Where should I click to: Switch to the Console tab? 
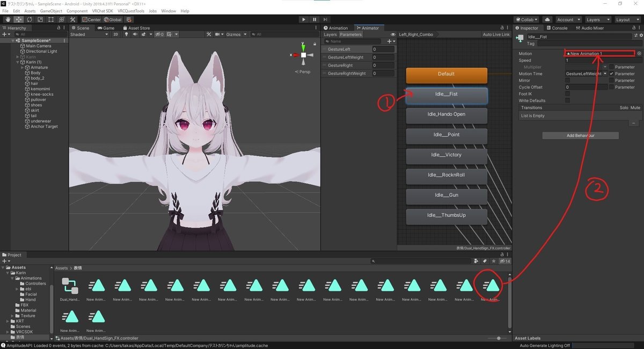(x=557, y=28)
